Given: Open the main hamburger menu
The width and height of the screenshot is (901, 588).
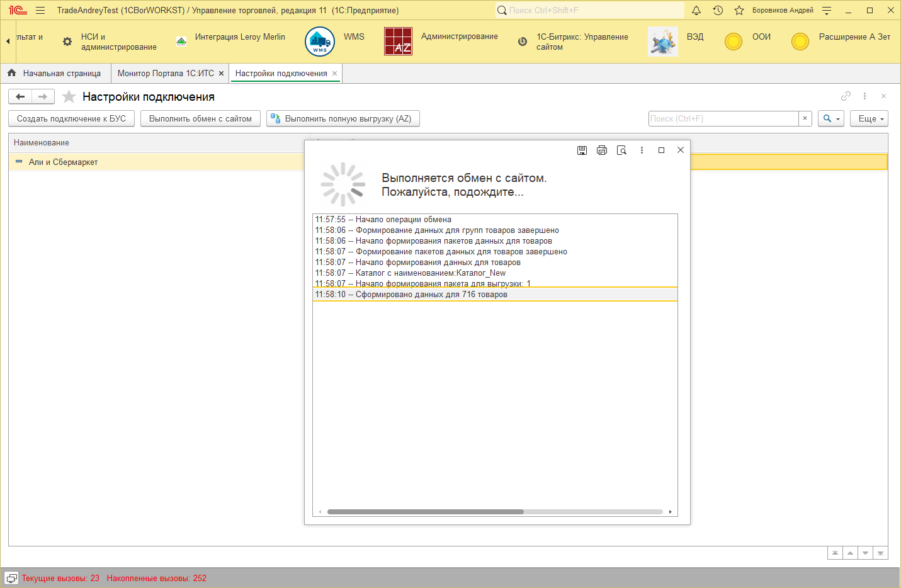Looking at the screenshot, I should tap(40, 11).
